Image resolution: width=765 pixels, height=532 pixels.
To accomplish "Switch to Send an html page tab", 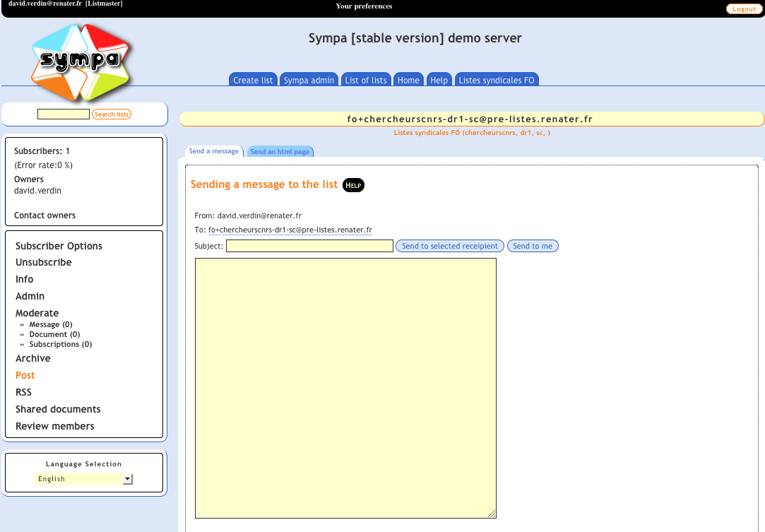I will pyautogui.click(x=280, y=152).
